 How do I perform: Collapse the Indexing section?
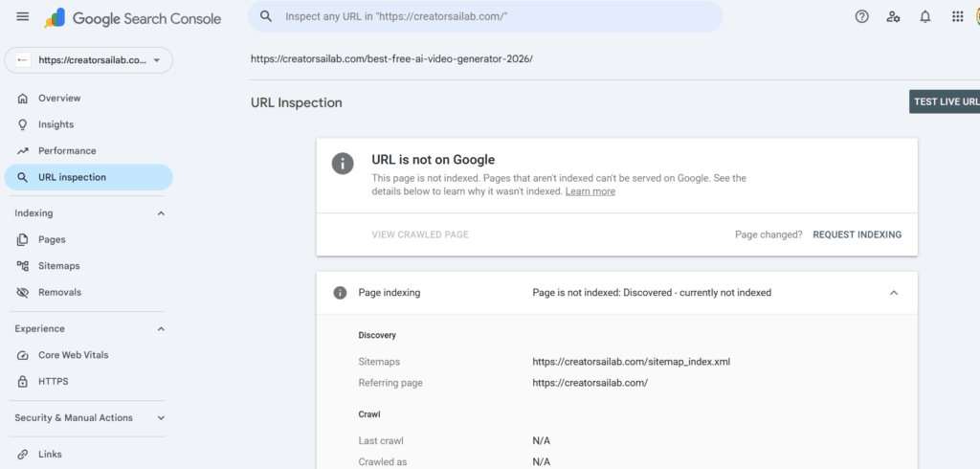pos(161,213)
